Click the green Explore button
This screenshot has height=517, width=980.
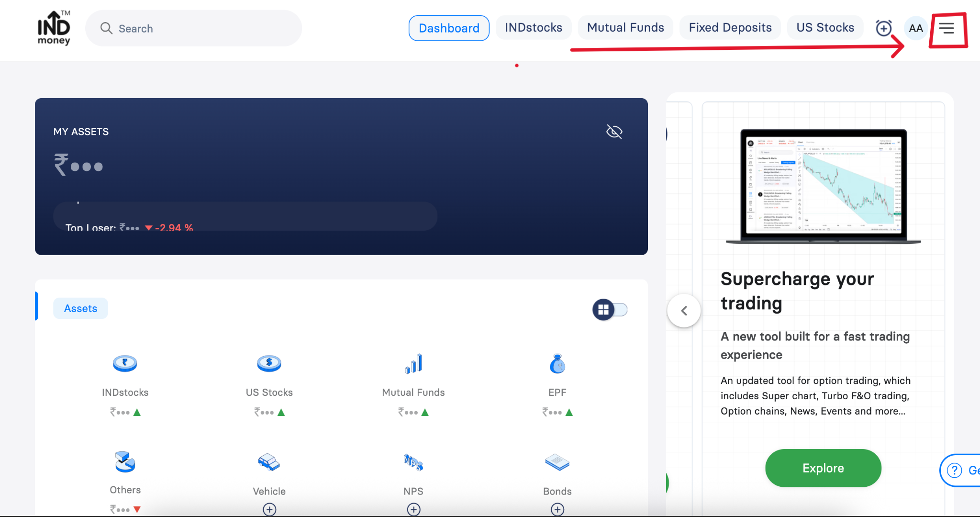click(823, 468)
